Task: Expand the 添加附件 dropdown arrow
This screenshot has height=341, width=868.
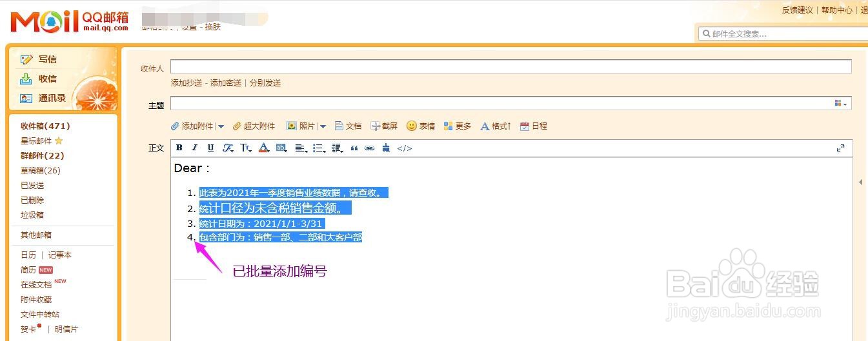Action: [x=221, y=126]
